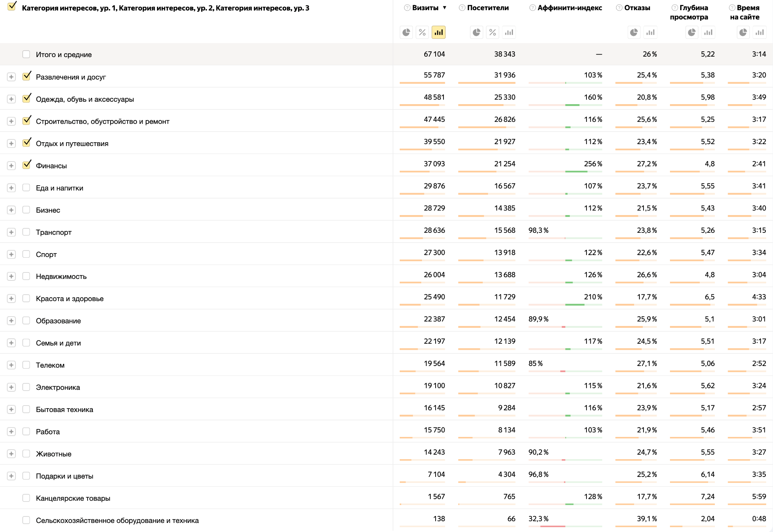Enable bar chart for Глубина просмотра column
This screenshot has width=773, height=532.
click(x=708, y=32)
